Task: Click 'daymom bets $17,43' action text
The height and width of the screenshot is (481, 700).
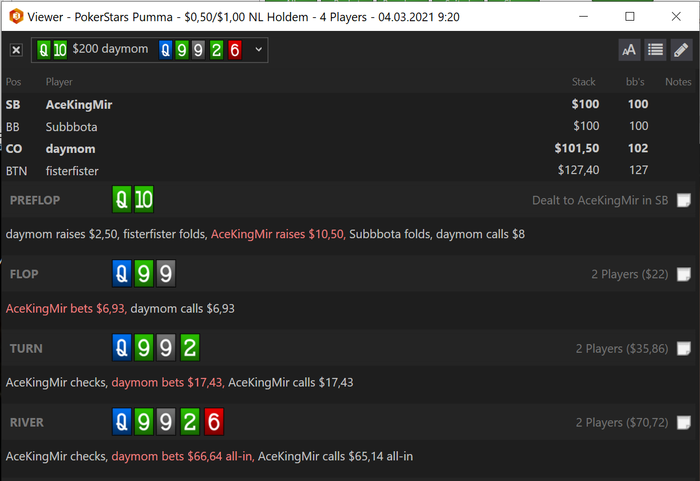Action: [x=167, y=382]
